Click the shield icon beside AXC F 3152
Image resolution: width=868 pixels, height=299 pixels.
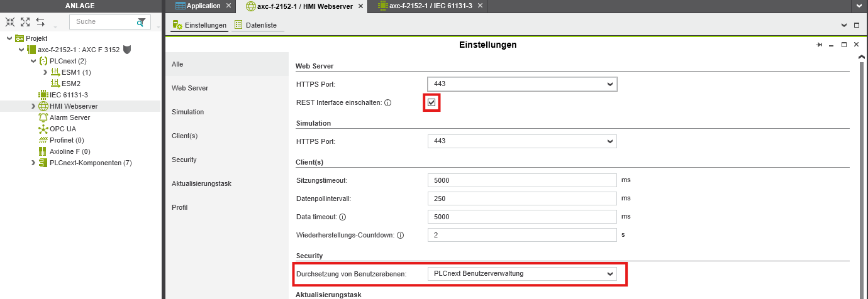point(127,50)
